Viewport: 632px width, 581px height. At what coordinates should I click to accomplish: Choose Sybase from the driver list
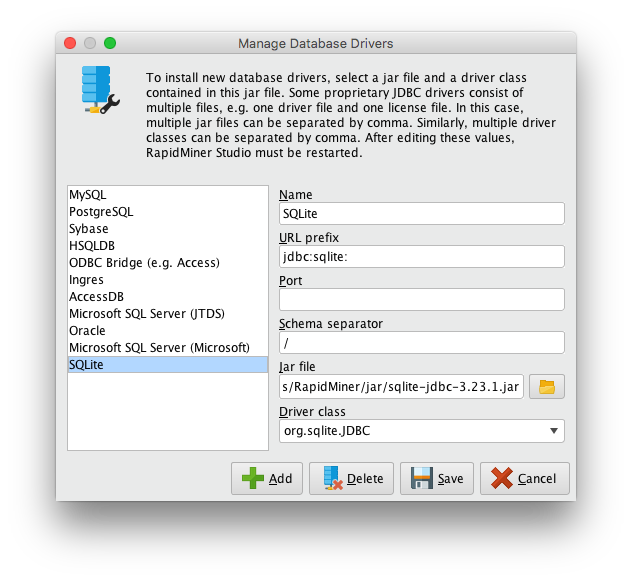tap(89, 229)
